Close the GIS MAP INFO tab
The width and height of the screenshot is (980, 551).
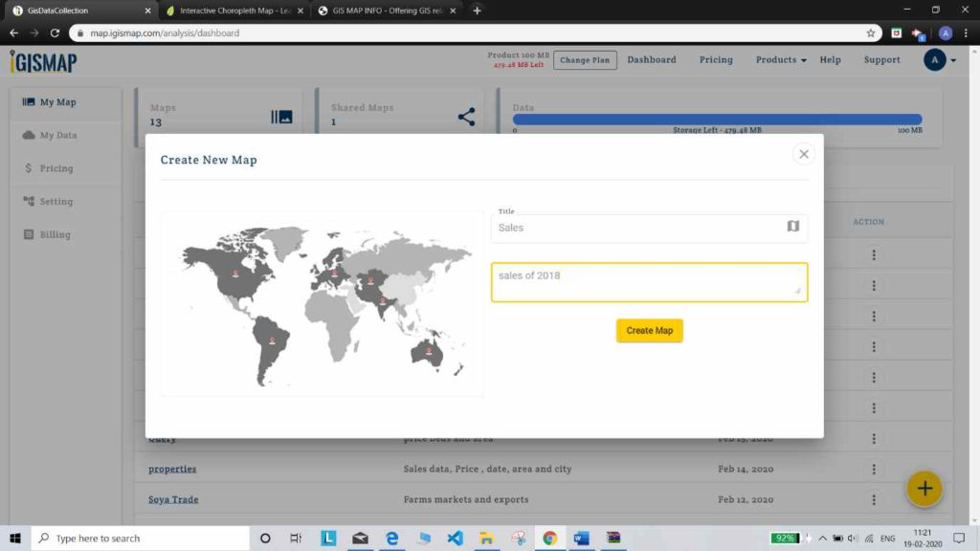tap(453, 11)
